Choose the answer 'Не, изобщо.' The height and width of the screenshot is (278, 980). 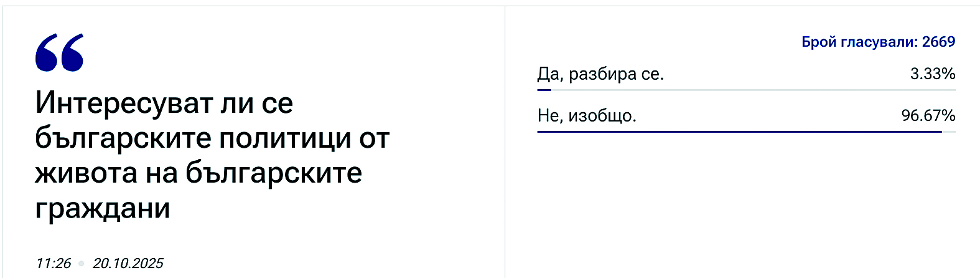(587, 116)
